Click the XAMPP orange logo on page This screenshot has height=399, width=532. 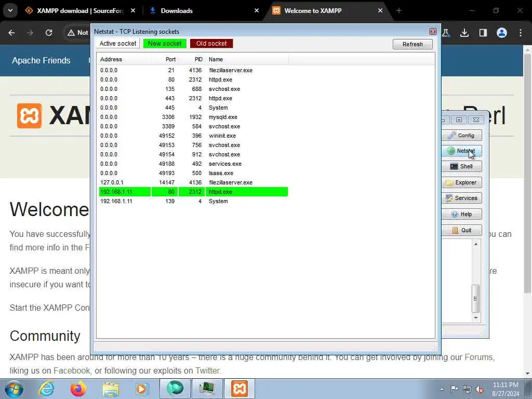[x=30, y=116]
